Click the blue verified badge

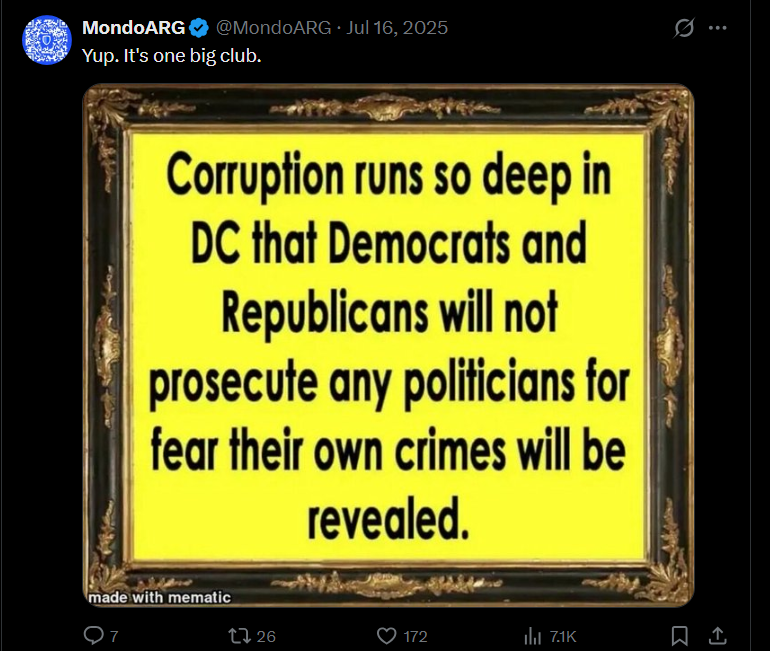click(199, 28)
